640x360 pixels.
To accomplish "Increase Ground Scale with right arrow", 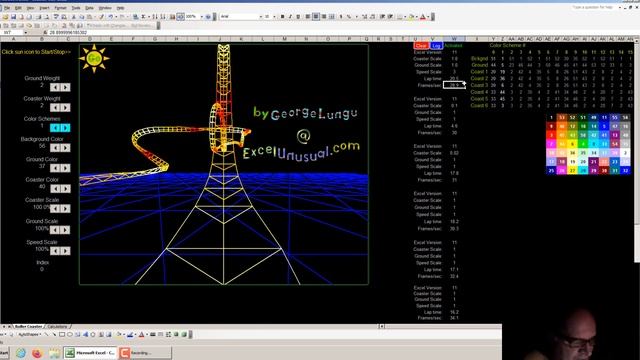I will 65,230.
